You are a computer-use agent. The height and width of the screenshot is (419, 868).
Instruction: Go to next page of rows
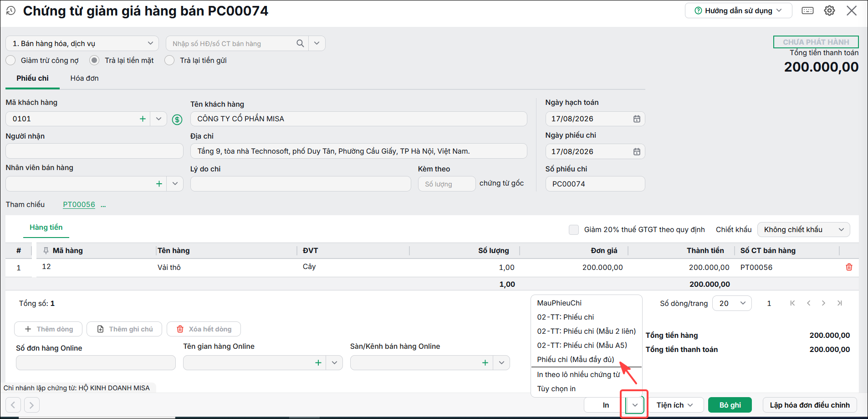[x=823, y=303]
